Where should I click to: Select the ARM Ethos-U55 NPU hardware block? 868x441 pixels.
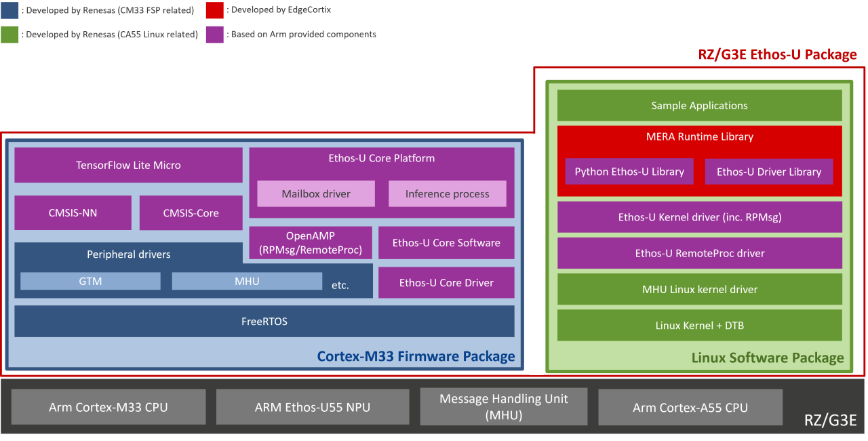pyautogui.click(x=313, y=407)
